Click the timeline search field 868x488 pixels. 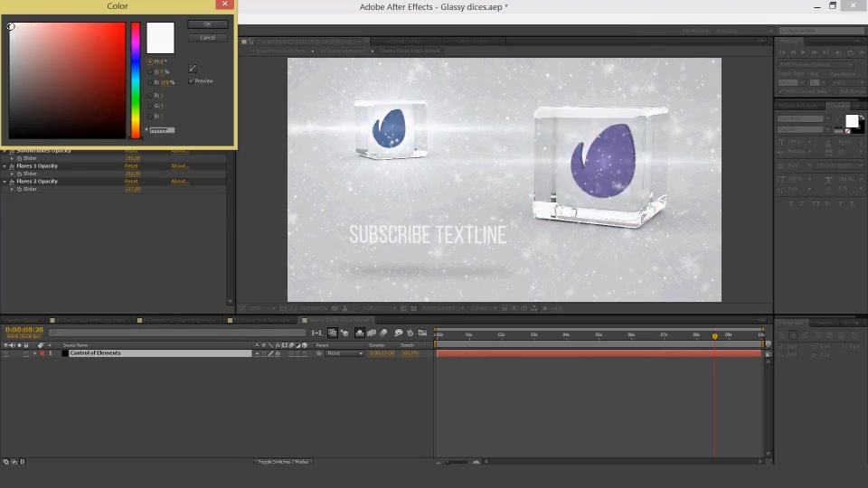177,333
